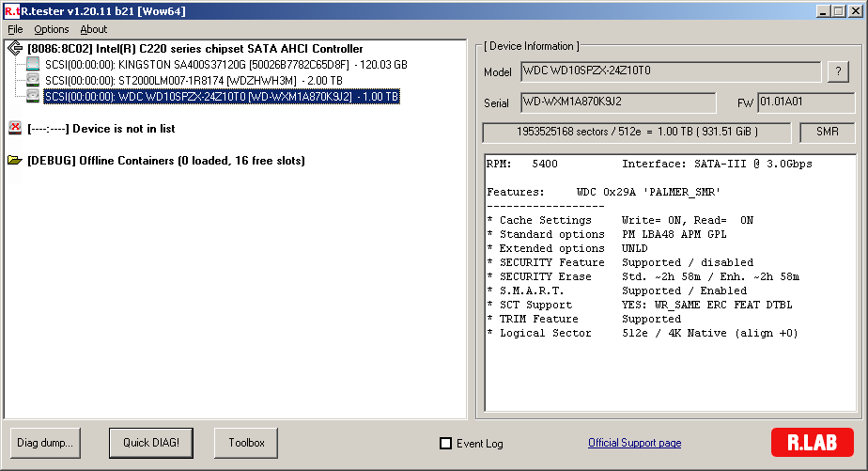Click the red X device-not-in-list icon
Viewport: 868px width, 471px height.
(15, 129)
